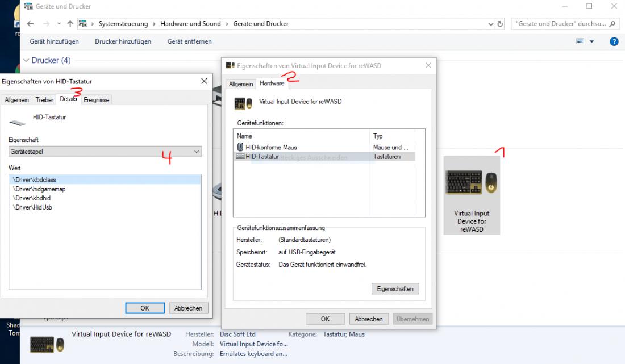
Task: Expand the address bar history dropdown
Action: coord(491,24)
